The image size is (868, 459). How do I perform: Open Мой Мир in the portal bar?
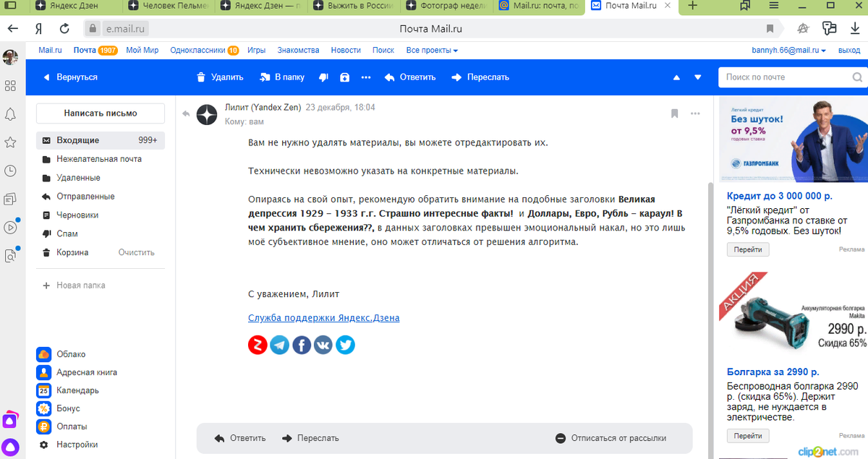[142, 51]
